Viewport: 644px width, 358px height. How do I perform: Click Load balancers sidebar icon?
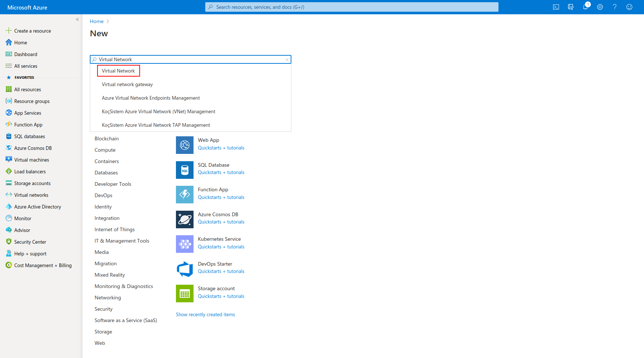9,171
